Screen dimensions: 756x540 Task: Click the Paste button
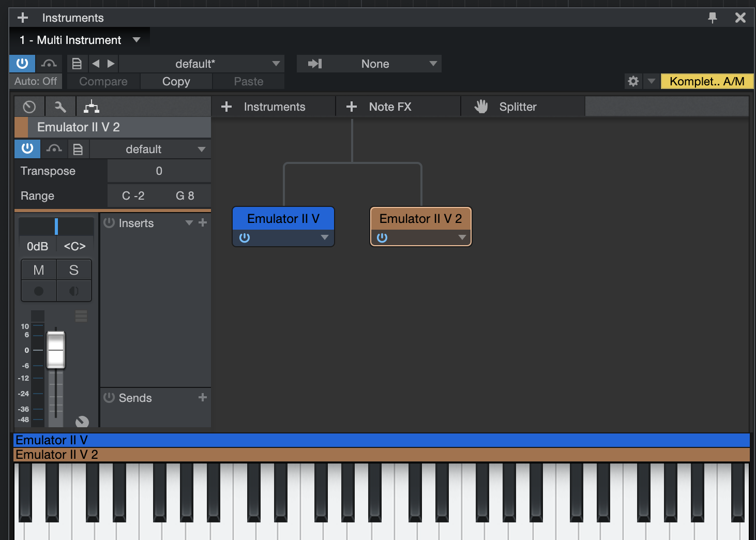(249, 81)
